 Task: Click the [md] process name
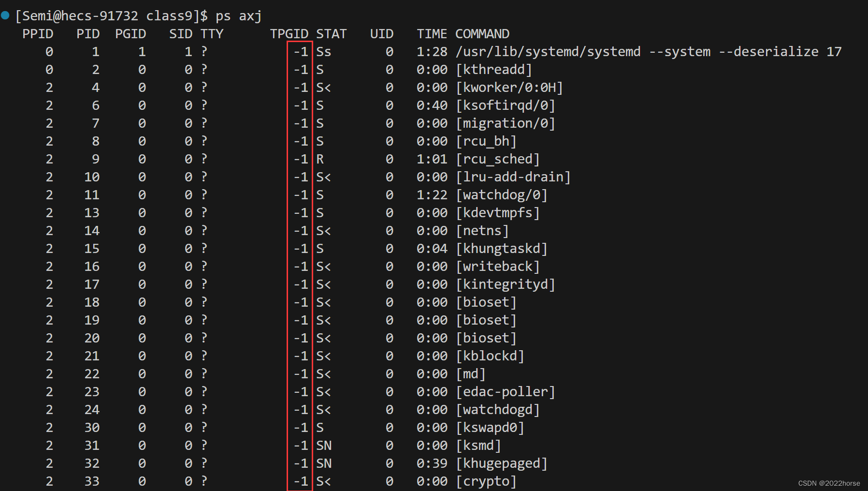pyautogui.click(x=471, y=374)
